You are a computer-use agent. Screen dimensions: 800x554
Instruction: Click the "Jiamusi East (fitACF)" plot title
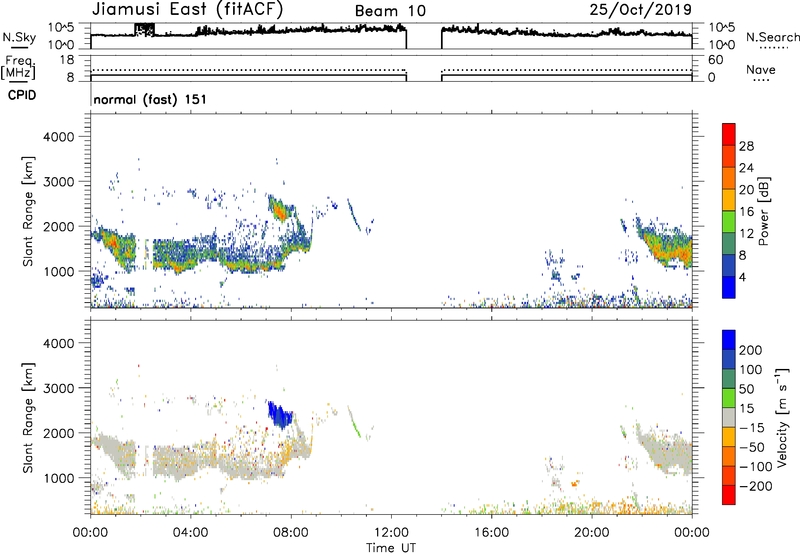coord(187,9)
